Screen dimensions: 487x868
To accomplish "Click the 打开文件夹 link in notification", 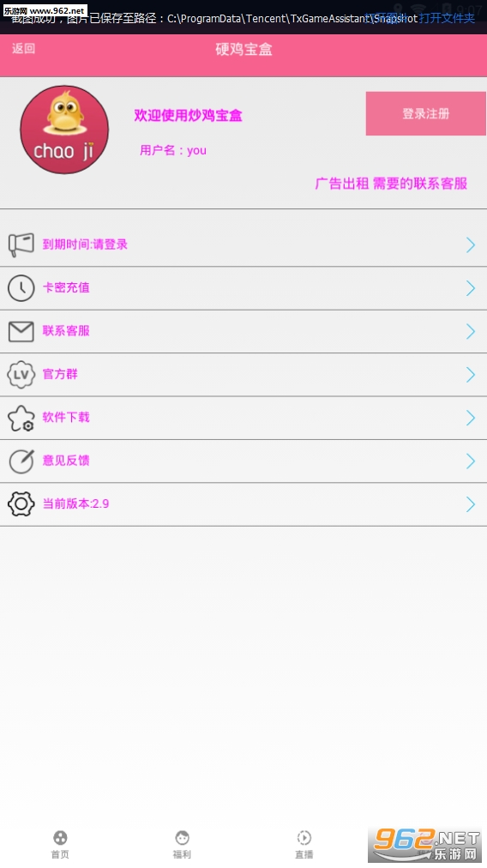I will [x=447, y=18].
